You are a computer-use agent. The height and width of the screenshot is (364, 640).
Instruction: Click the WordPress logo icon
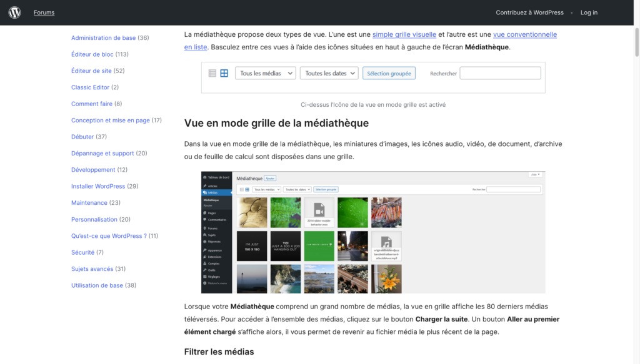click(x=15, y=12)
